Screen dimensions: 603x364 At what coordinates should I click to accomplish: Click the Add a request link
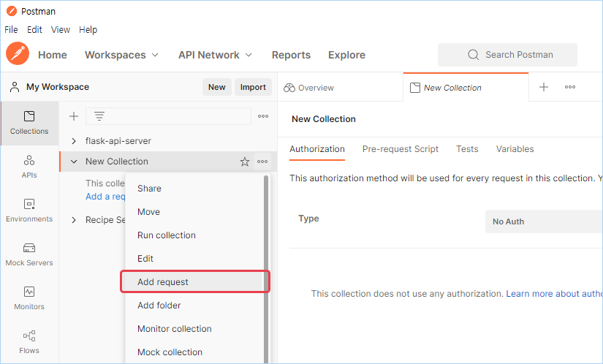click(106, 197)
